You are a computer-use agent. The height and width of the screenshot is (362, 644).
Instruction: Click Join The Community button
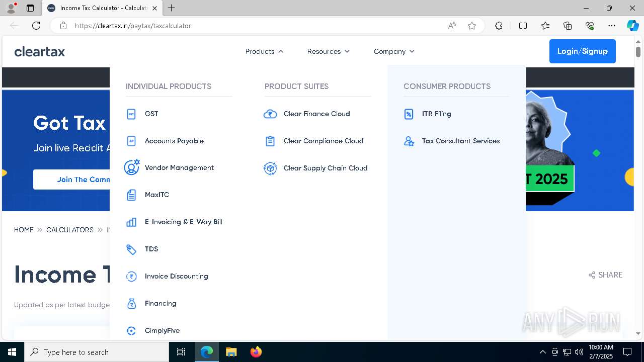coord(71,179)
